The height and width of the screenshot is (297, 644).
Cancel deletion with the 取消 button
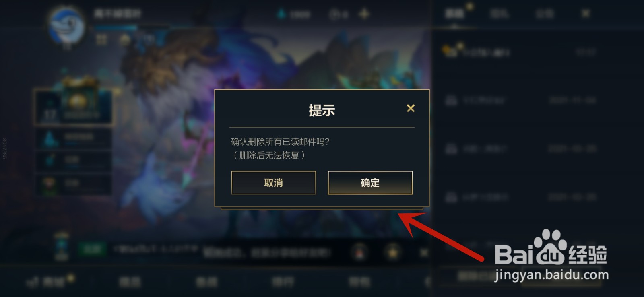[273, 183]
